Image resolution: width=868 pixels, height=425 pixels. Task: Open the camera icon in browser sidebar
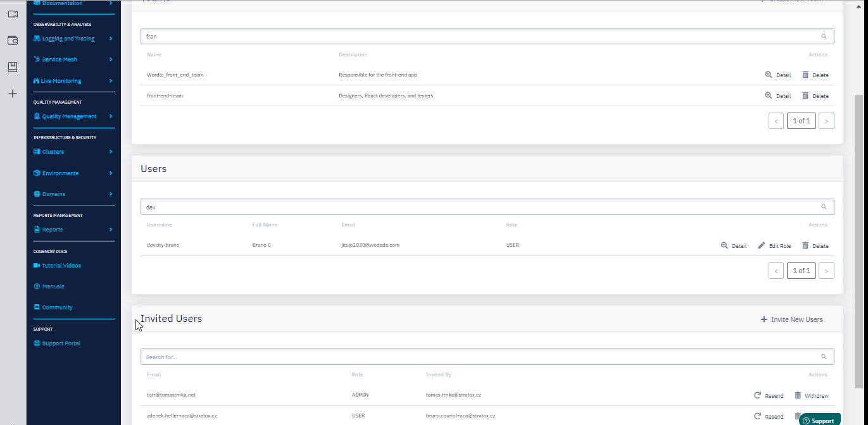point(13,14)
